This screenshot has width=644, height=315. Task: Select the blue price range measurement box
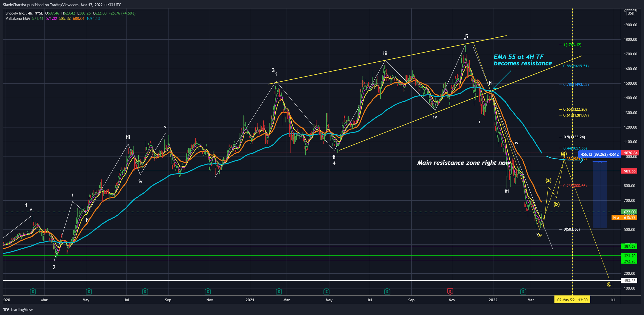600,195
